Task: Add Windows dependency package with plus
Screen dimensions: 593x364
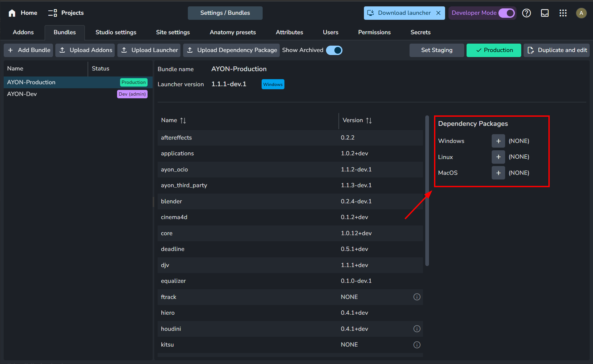Action: 498,141
